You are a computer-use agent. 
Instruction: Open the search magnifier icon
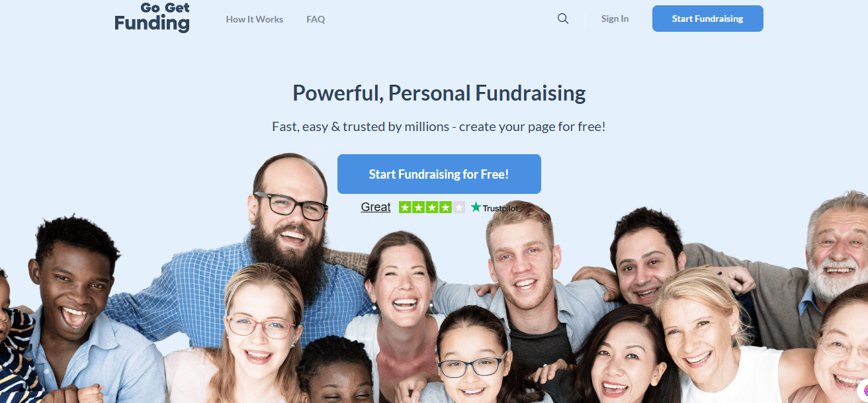(563, 19)
